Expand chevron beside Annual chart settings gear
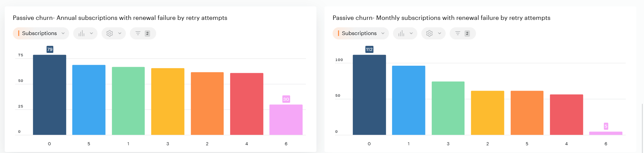 click(120, 33)
